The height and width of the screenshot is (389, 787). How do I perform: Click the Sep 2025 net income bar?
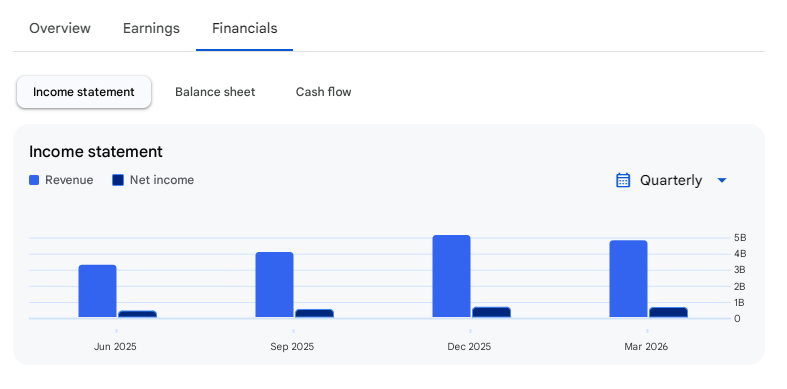click(x=314, y=313)
